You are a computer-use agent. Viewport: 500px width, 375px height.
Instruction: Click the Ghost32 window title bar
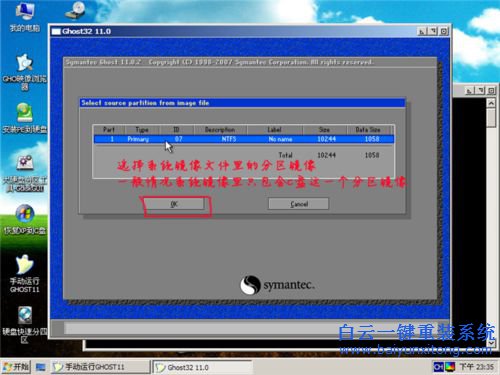(x=233, y=31)
